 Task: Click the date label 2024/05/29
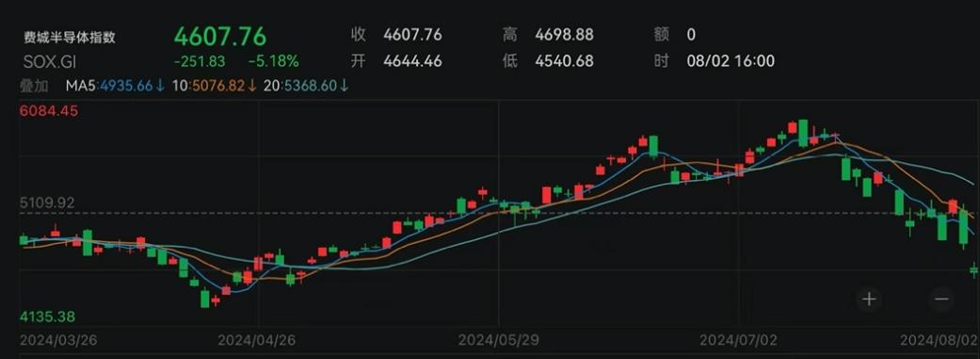pos(498,340)
